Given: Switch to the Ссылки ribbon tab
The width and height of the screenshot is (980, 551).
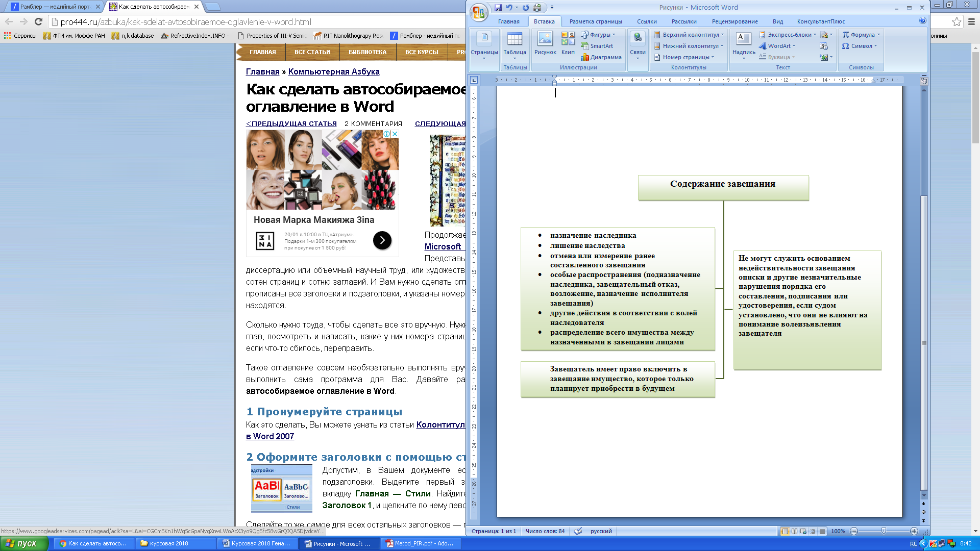Looking at the screenshot, I should (x=647, y=21).
